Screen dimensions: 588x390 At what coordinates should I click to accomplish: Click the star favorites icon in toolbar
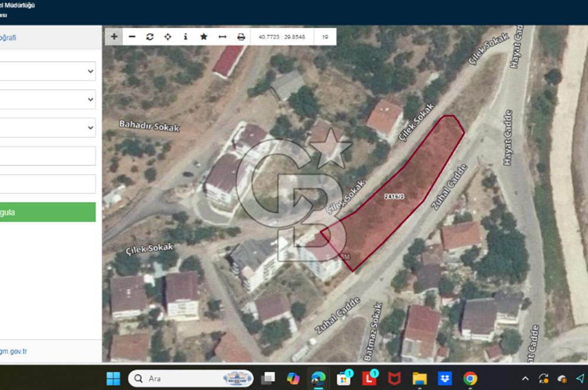203,36
